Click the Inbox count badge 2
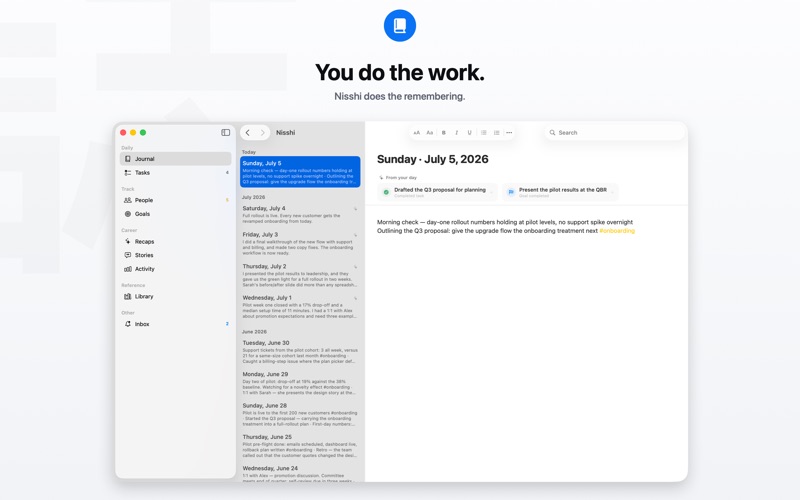The height and width of the screenshot is (500, 800). [x=227, y=324]
